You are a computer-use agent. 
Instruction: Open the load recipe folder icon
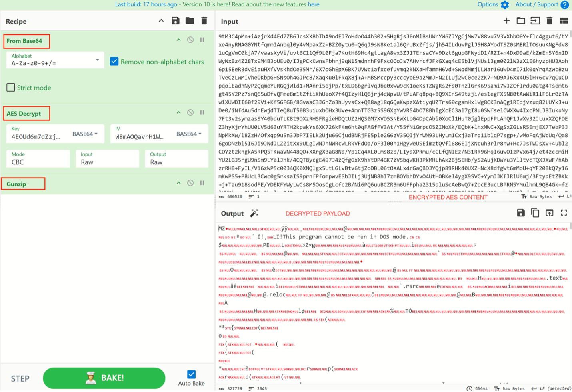[x=190, y=21]
